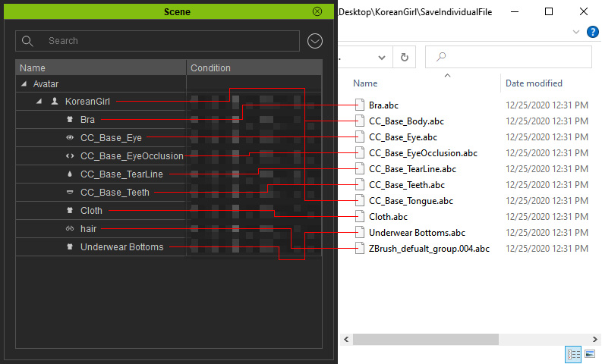This screenshot has height=364, width=602.
Task: Refresh the Explorer folder view
Action: click(x=405, y=57)
